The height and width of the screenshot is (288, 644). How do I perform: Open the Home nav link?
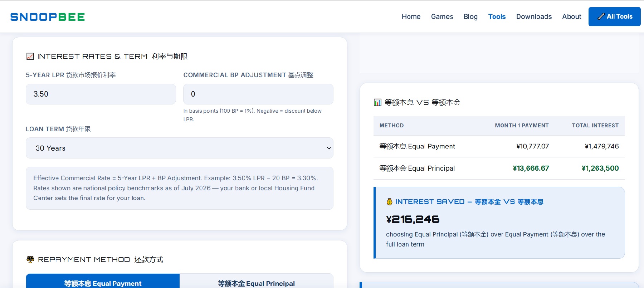pyautogui.click(x=411, y=16)
